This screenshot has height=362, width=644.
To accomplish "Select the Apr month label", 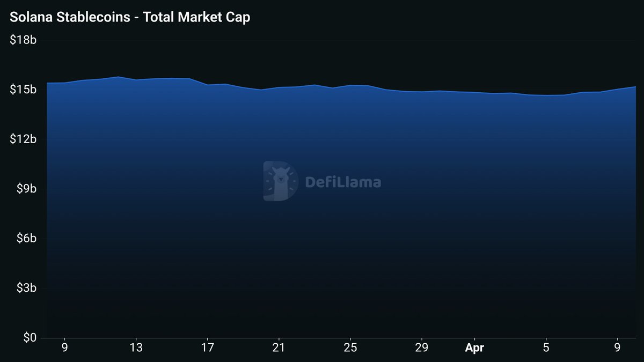I will [x=474, y=348].
